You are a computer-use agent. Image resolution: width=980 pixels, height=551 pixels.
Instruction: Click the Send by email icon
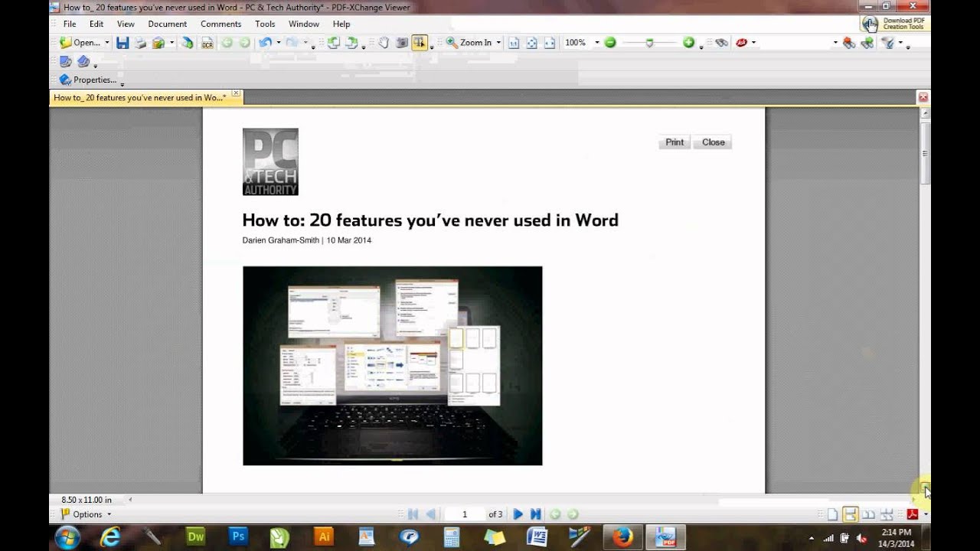click(x=158, y=43)
